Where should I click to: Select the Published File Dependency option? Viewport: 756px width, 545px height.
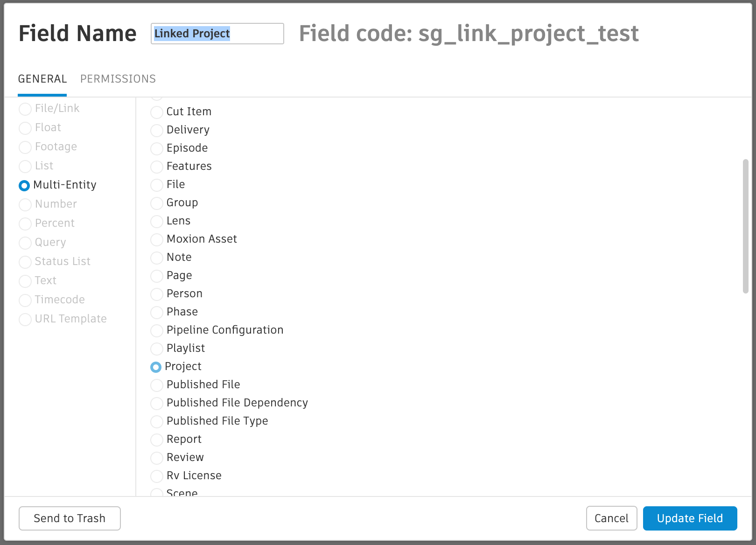tap(157, 404)
